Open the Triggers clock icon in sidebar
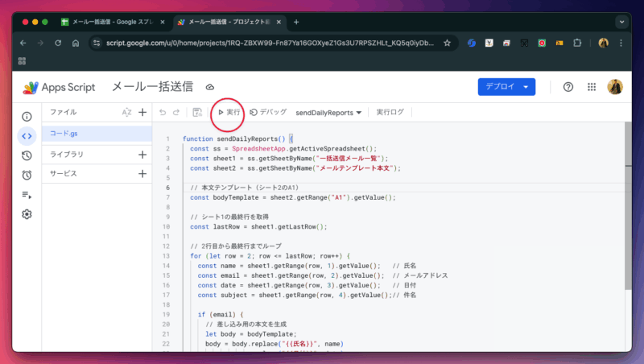 [x=27, y=175]
